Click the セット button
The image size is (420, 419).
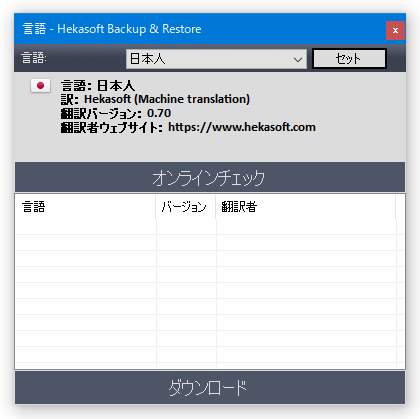pos(349,59)
